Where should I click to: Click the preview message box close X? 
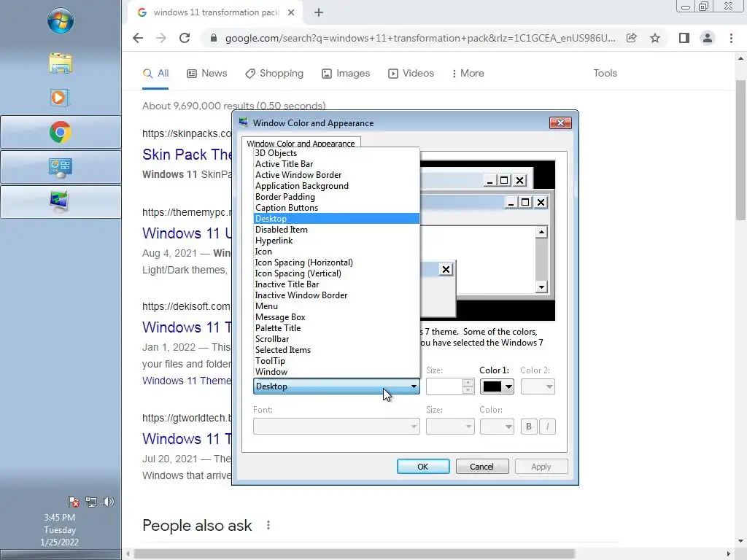pyautogui.click(x=446, y=270)
